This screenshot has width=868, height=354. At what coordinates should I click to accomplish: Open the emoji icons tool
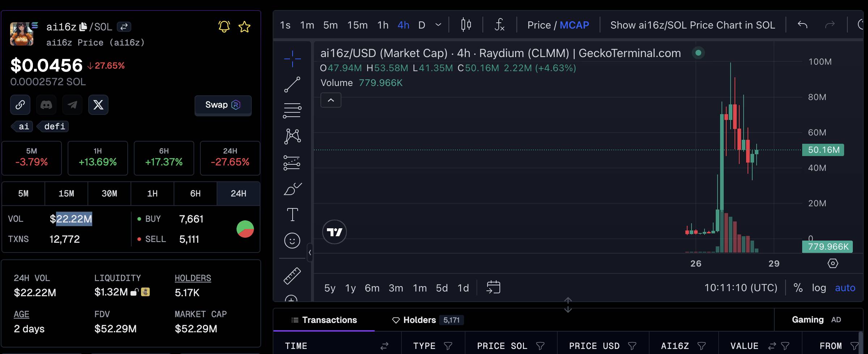292,241
